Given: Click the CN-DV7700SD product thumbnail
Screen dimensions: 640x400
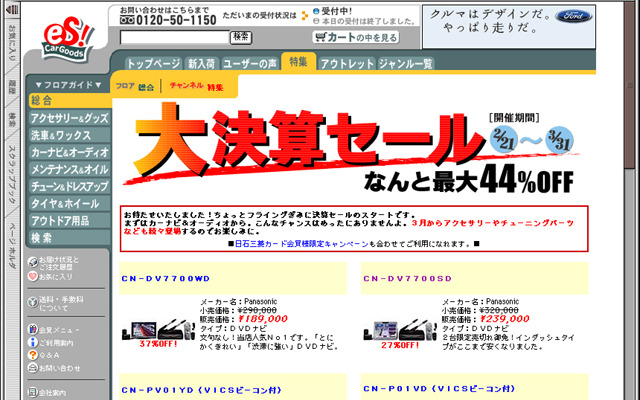Looking at the screenshot, I should [x=400, y=330].
